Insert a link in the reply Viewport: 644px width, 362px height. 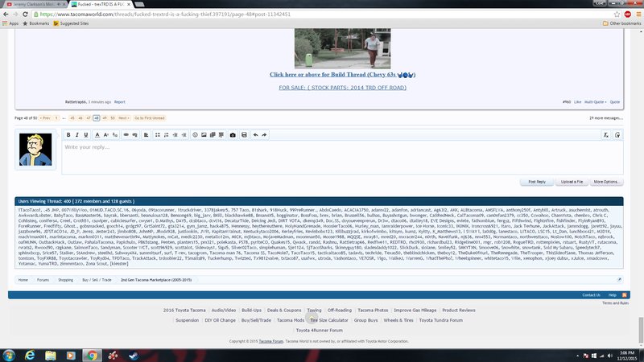(x=126, y=135)
